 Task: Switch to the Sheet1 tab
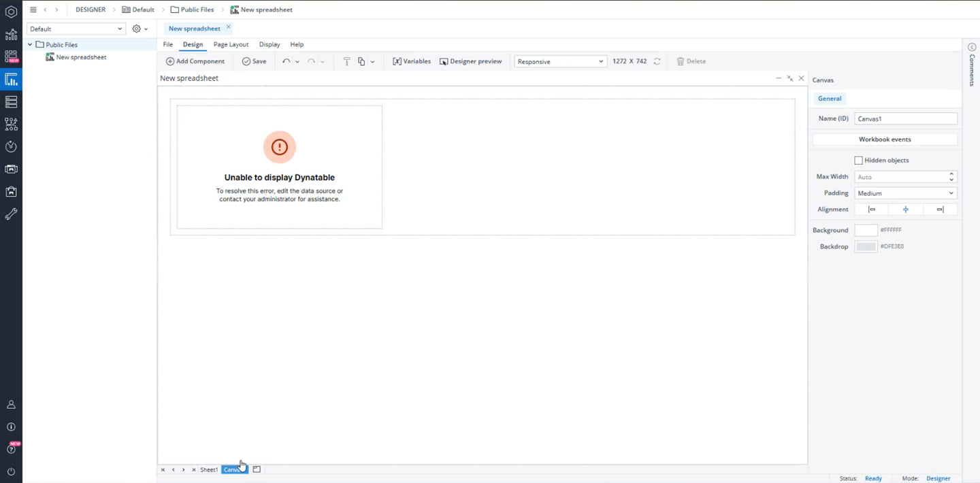tap(209, 469)
